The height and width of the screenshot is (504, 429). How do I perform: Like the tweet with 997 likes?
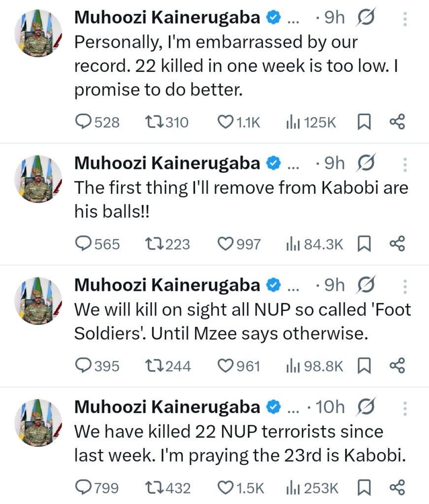(225, 244)
